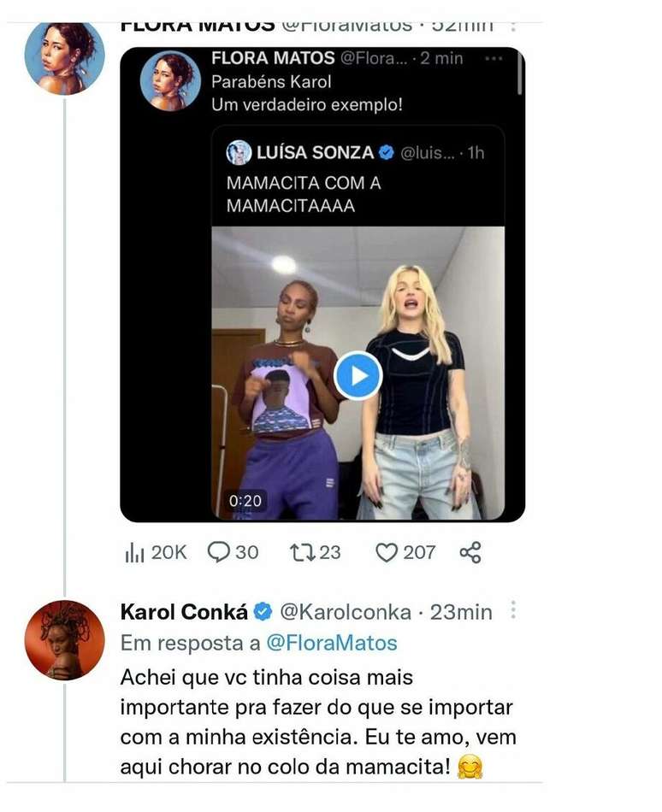Screen dimensions: 662x812
Task: Open the @FloraMatos mention link
Action: tap(332, 642)
